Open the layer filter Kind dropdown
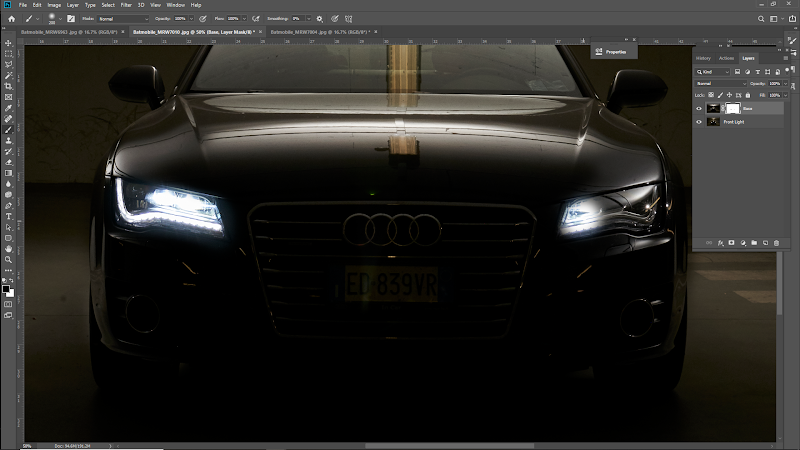 tap(713, 72)
